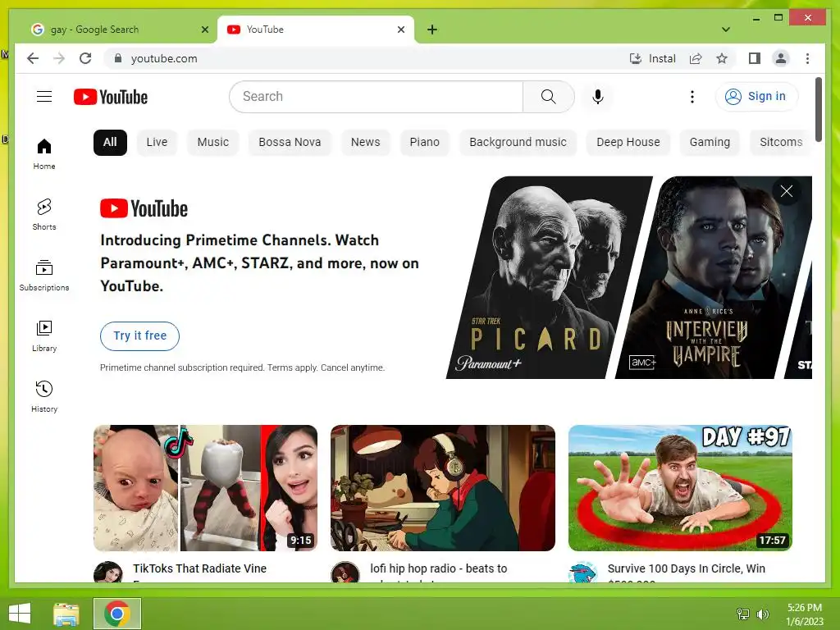
Task: Open YouTube settings three-dot menu
Action: coord(692,97)
